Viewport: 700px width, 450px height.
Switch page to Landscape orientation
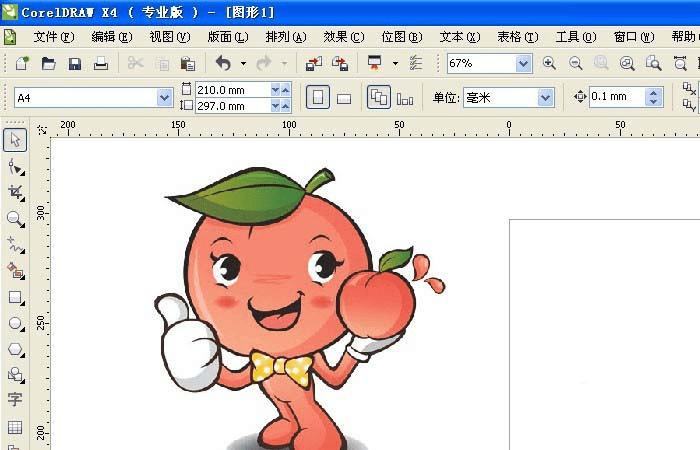click(x=344, y=98)
